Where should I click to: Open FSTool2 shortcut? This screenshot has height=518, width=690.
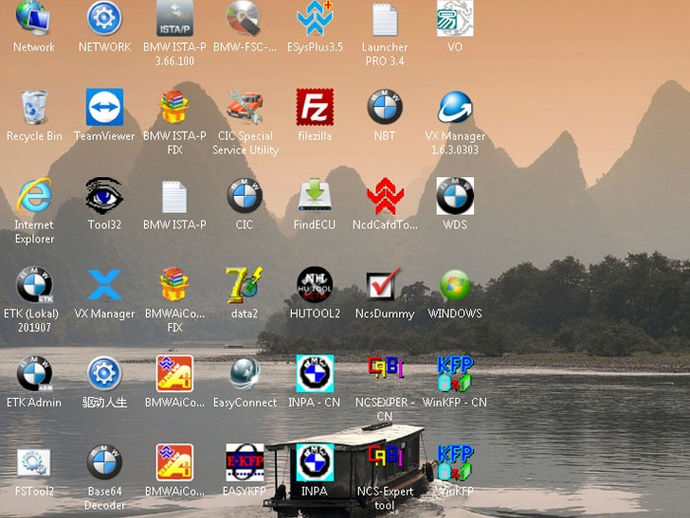(34, 463)
